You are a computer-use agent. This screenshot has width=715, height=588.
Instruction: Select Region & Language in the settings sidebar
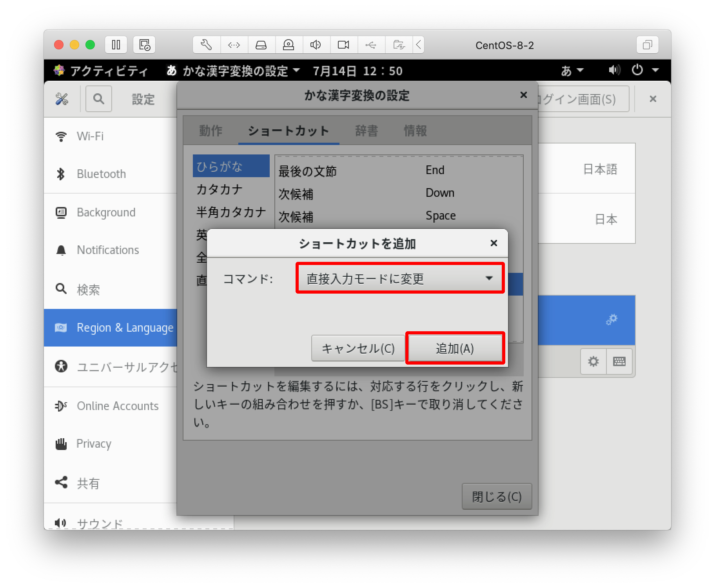(x=111, y=328)
